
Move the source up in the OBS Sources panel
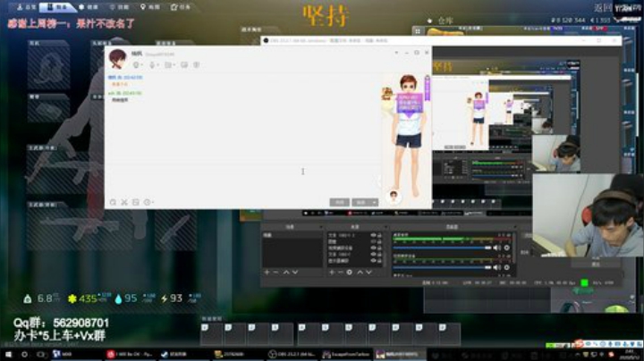click(x=360, y=272)
